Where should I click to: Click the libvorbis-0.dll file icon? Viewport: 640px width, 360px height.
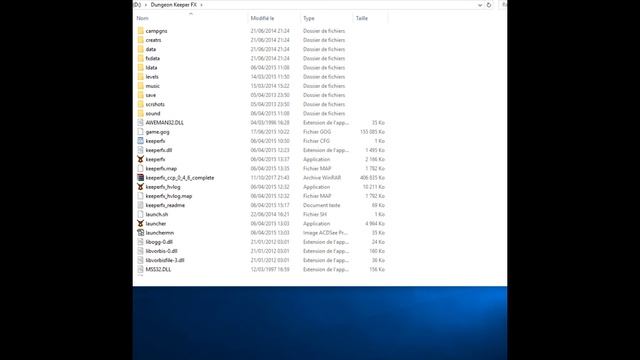click(x=140, y=251)
